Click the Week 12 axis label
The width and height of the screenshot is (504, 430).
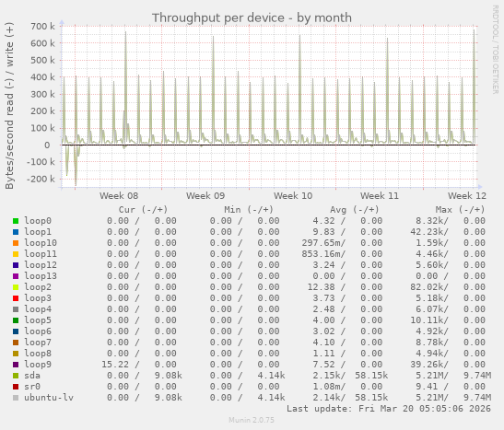[467, 196]
